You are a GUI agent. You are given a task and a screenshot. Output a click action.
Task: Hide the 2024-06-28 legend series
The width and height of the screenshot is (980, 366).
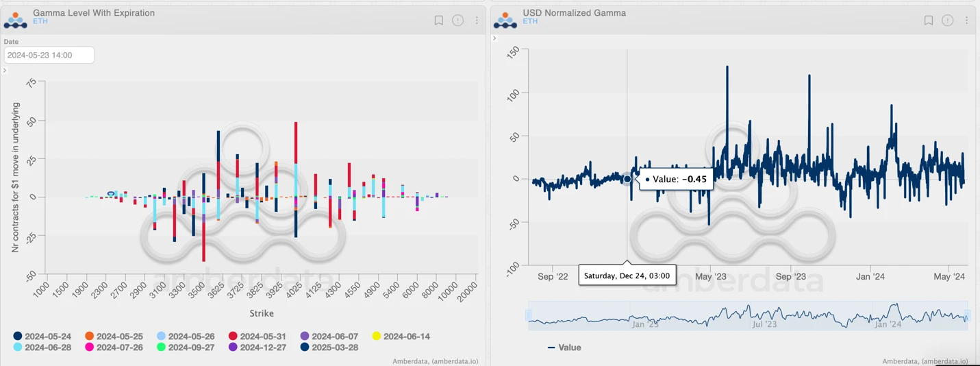pyautogui.click(x=42, y=347)
